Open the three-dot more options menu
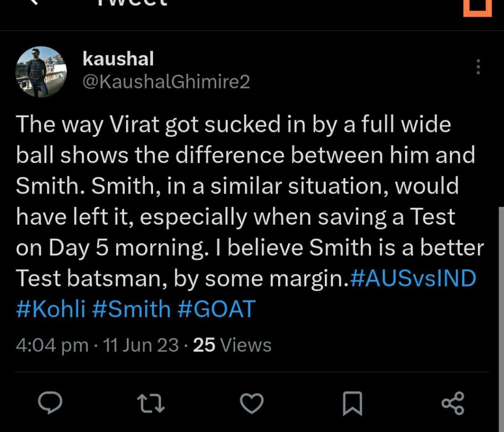504x432 pixels. tap(477, 67)
